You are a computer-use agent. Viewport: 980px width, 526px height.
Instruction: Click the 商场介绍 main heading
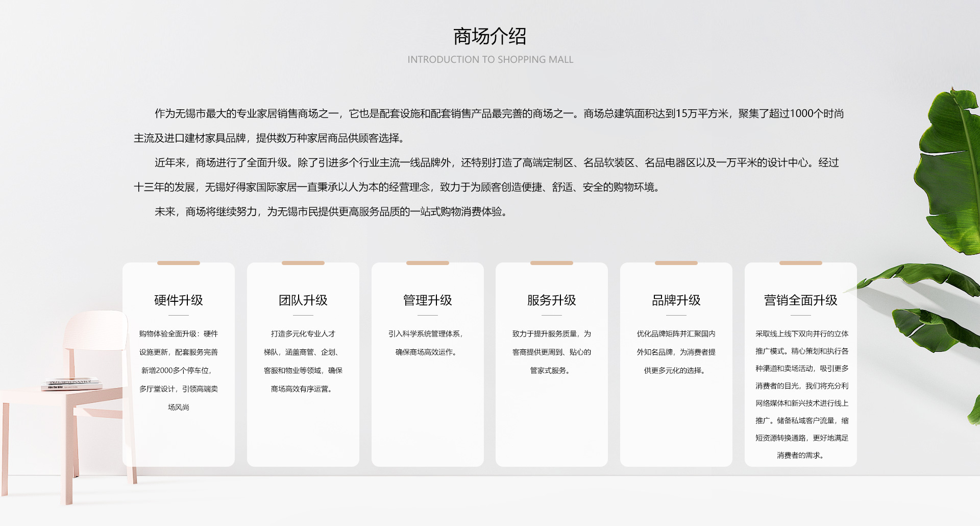pos(489,36)
